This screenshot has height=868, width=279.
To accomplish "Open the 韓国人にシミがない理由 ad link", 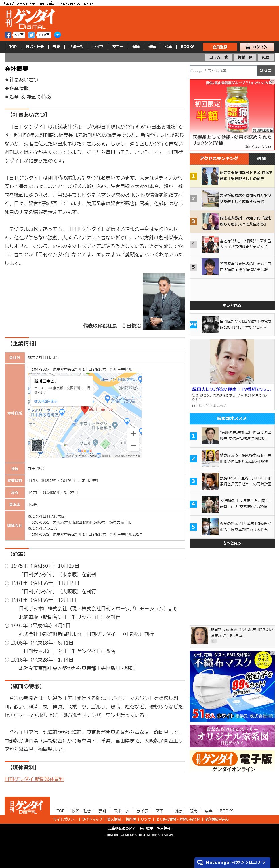I will (x=231, y=389).
